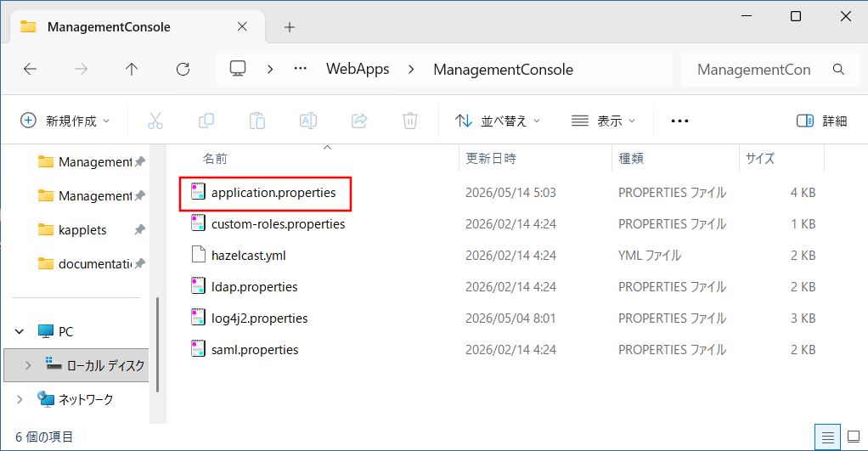Click the forward navigation arrow

pyautogui.click(x=81, y=69)
